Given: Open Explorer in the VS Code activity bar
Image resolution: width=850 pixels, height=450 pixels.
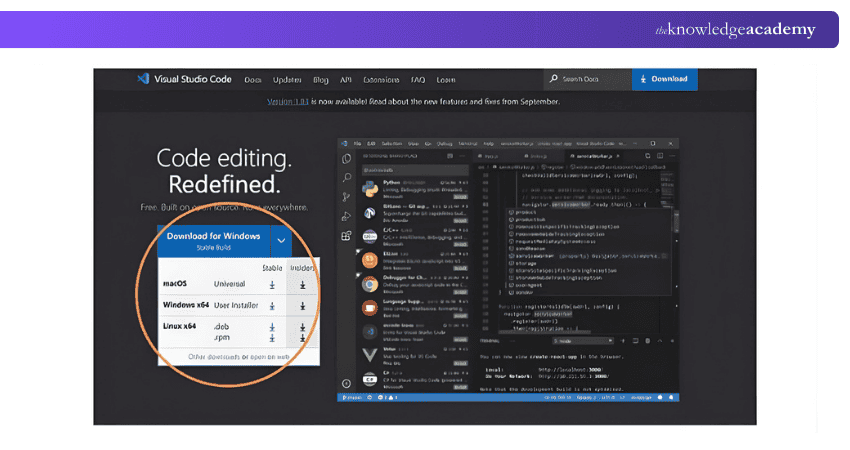Looking at the screenshot, I should [346, 159].
